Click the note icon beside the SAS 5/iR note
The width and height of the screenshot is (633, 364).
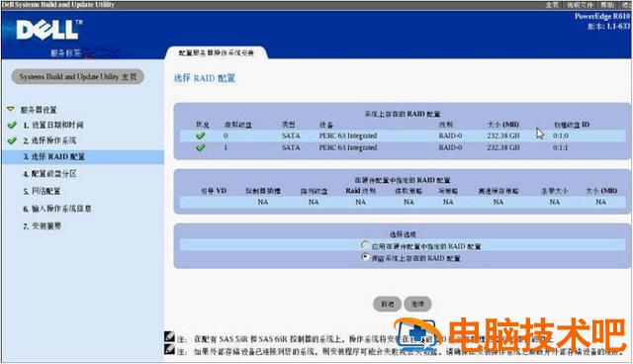pos(169,336)
